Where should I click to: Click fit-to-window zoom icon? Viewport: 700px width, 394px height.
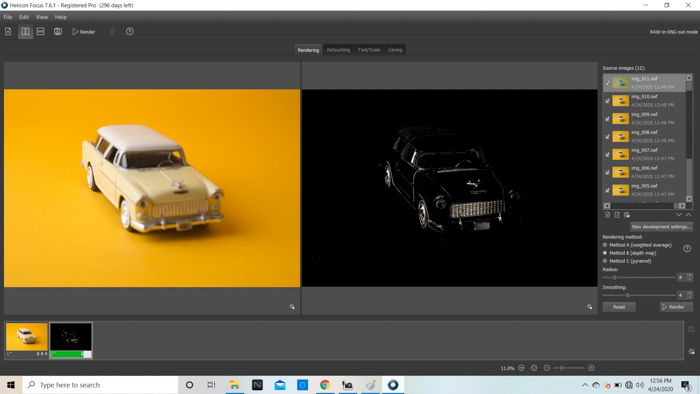pos(521,368)
